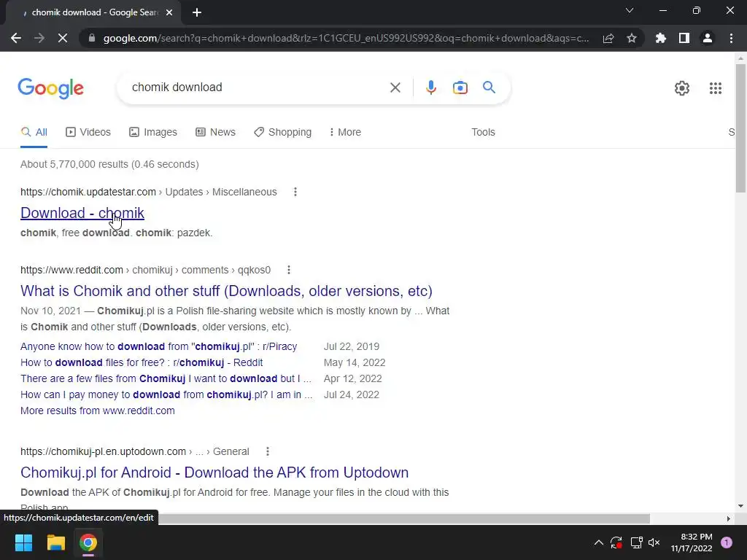
Task: Search by image with the camera icon
Action: 460,87
